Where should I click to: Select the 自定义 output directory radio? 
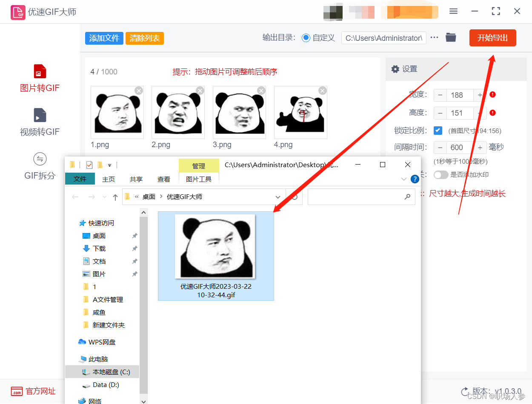(x=306, y=38)
